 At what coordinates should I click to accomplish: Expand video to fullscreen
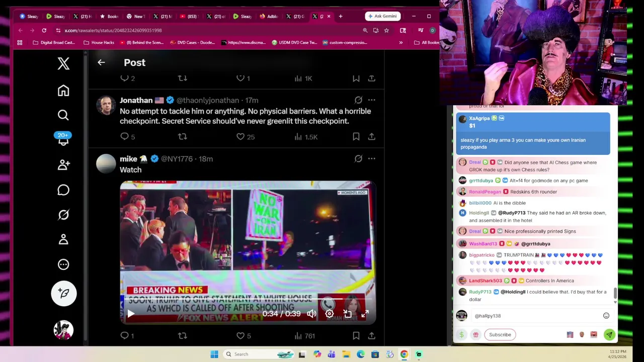(365, 314)
